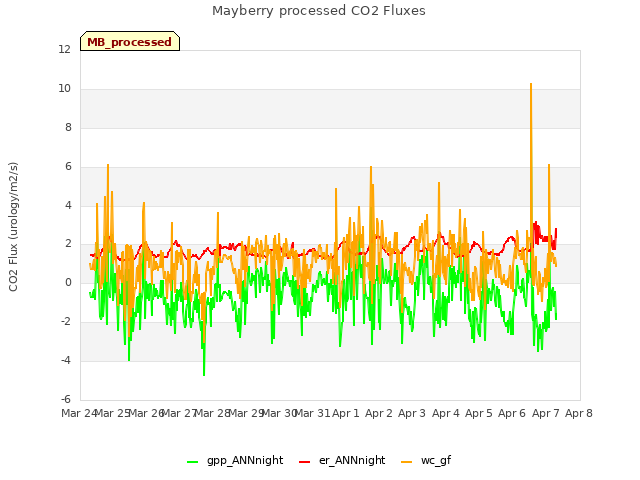Toggle the er_ANNnight legend entry

point(342,461)
